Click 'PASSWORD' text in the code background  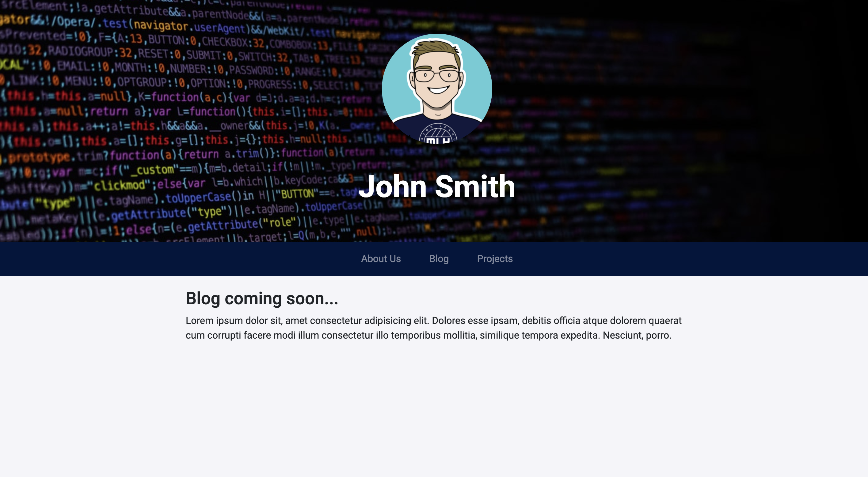click(251, 70)
